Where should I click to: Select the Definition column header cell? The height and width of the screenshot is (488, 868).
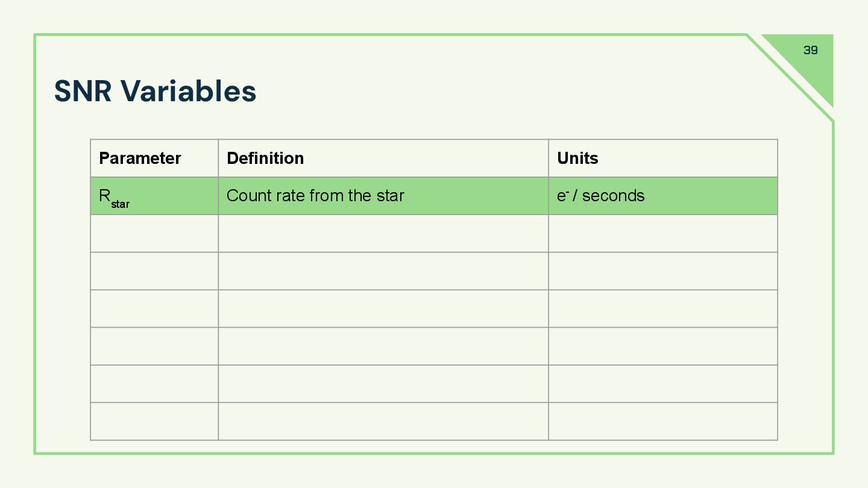point(383,158)
